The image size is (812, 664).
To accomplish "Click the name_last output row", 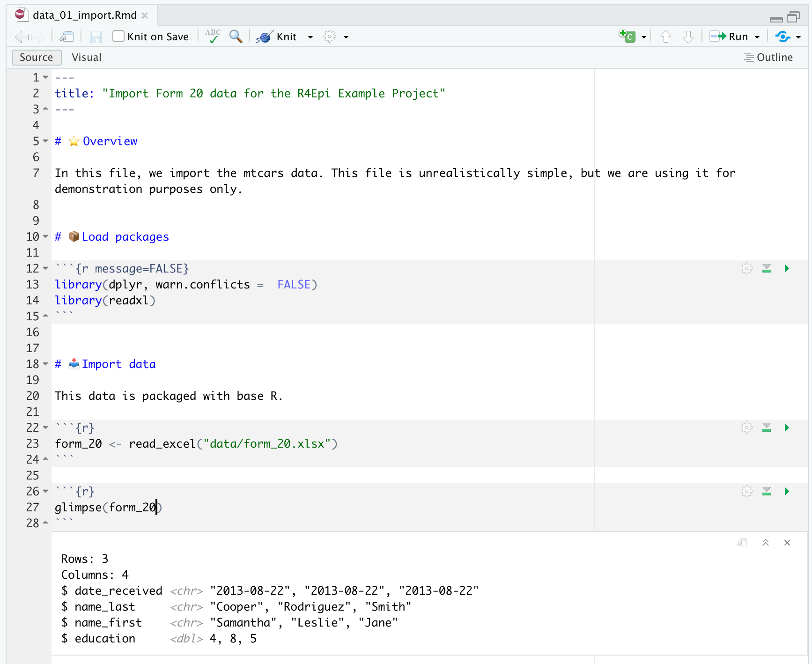I will click(236, 606).
